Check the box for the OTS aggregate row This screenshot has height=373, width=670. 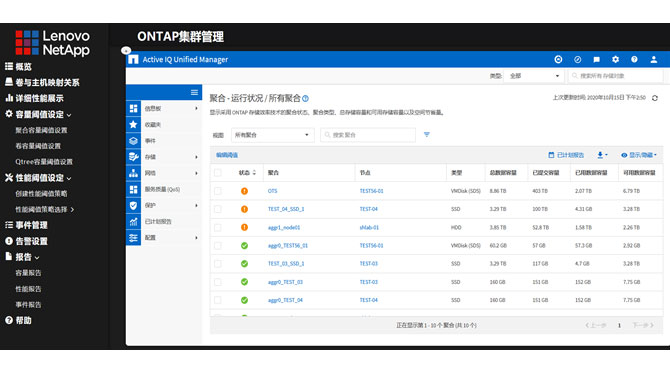tap(217, 191)
